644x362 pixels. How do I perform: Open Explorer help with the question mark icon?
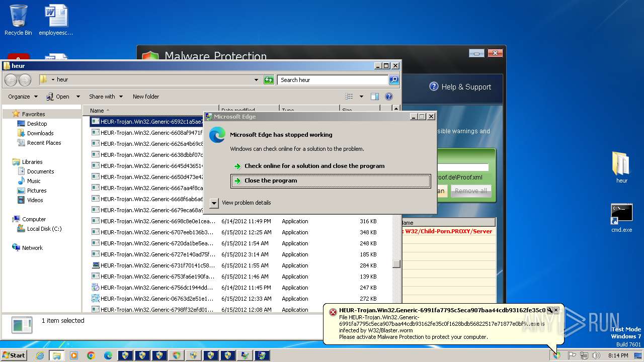tap(389, 97)
